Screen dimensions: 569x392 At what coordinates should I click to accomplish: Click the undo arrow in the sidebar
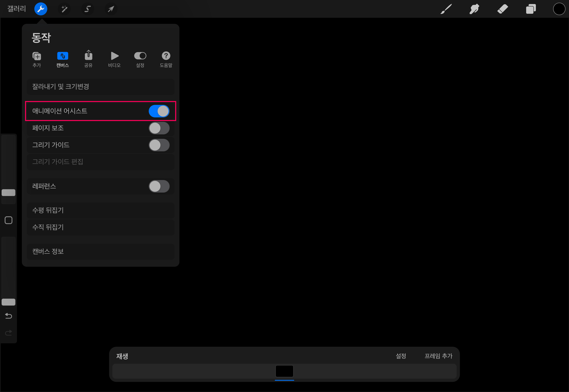coord(9,316)
